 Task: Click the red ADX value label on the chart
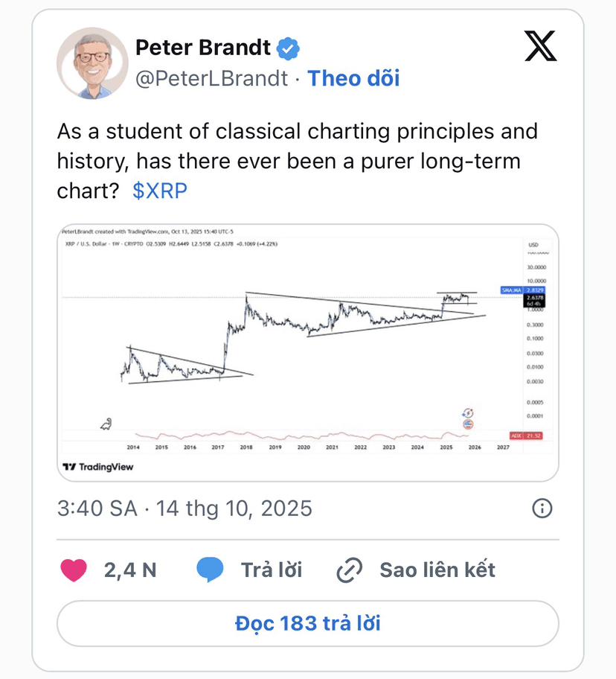[x=525, y=434]
